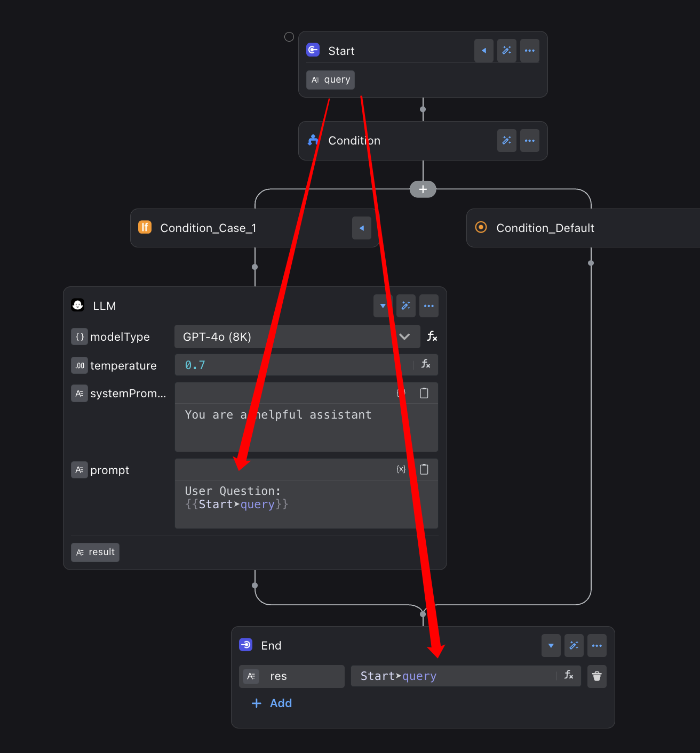Click the magic wand icon on Condition node
Viewport: 700px width, 753px height.
click(x=506, y=141)
